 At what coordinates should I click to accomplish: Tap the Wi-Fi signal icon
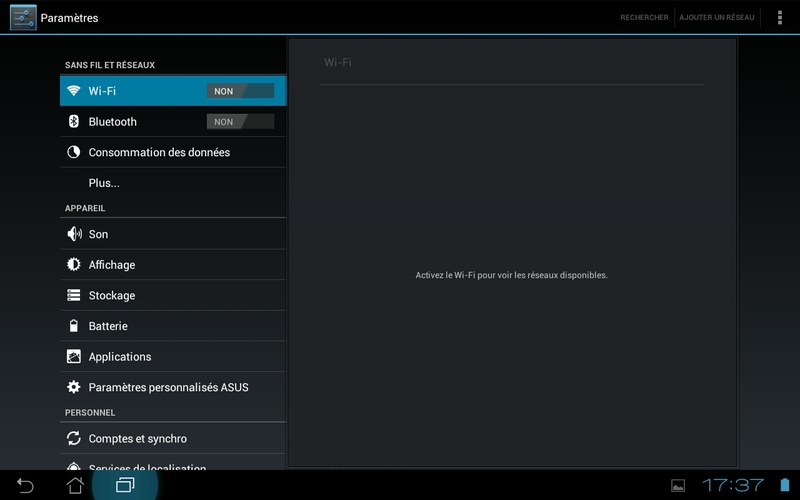[73, 91]
